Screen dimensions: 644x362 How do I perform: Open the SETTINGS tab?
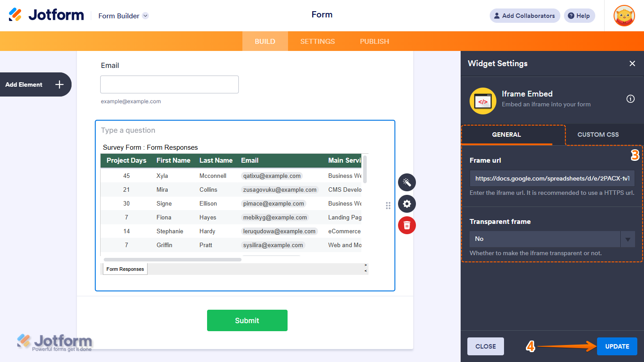tap(318, 41)
